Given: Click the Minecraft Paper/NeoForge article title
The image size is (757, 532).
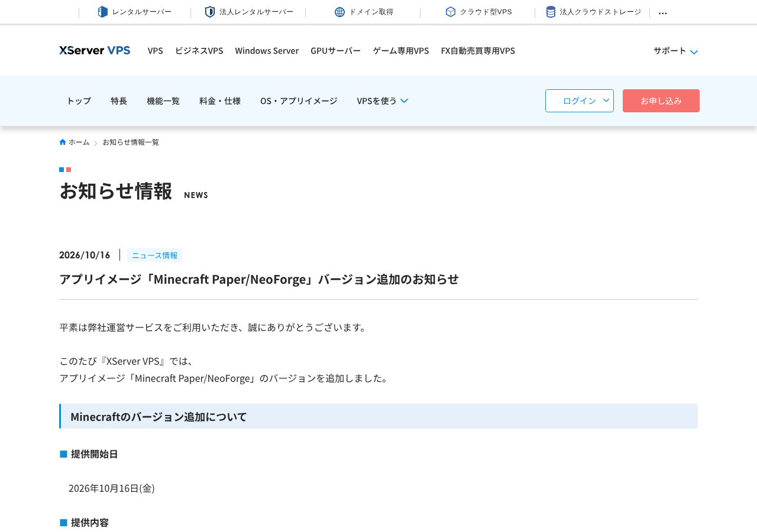Looking at the screenshot, I should click(259, 279).
